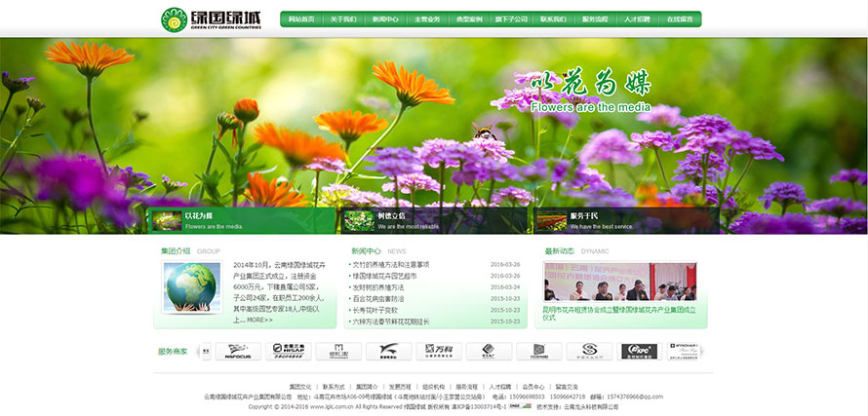868x416 pixels.
Task: Go to 关于我们 navigation item
Action: pos(343,19)
